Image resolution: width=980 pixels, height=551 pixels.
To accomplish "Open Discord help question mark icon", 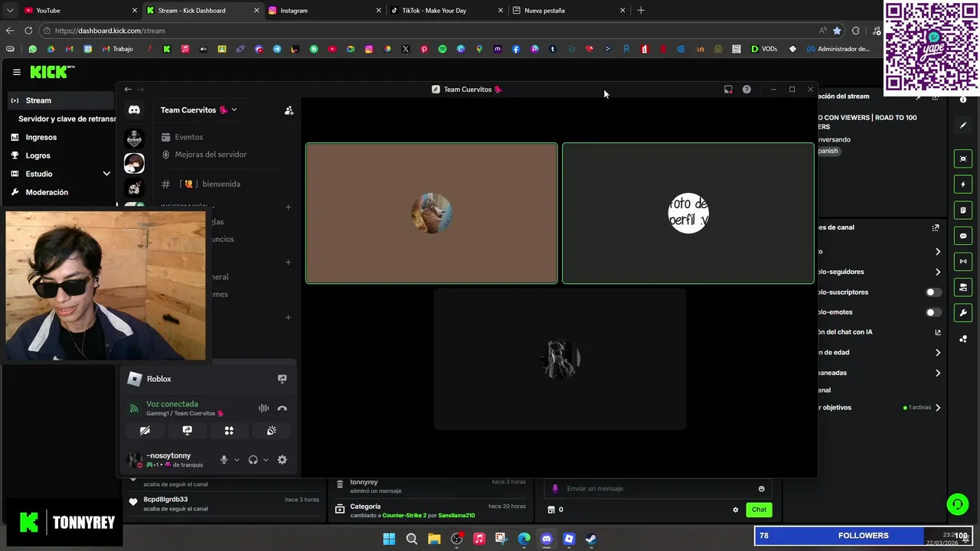I will click(746, 90).
